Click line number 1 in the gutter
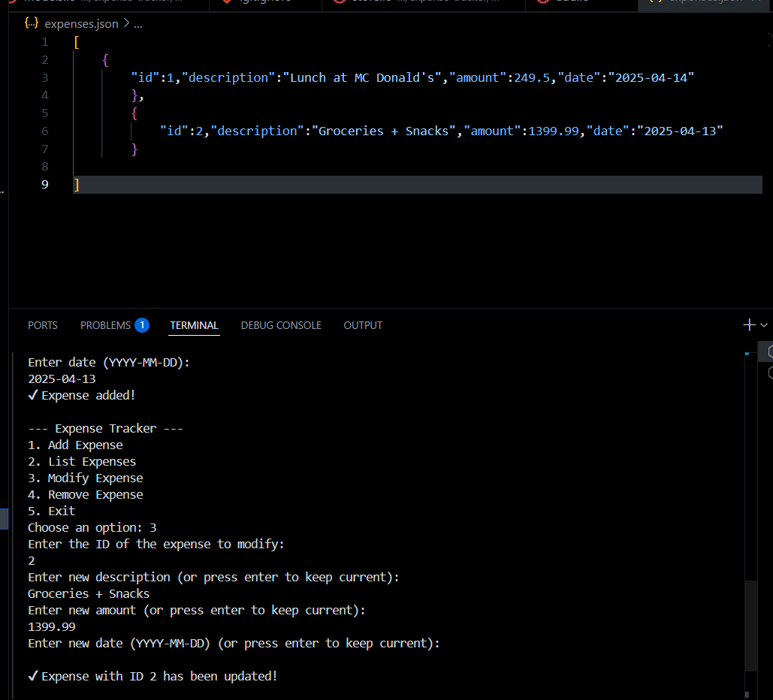Screen dimensions: 773x700 click(x=45, y=42)
